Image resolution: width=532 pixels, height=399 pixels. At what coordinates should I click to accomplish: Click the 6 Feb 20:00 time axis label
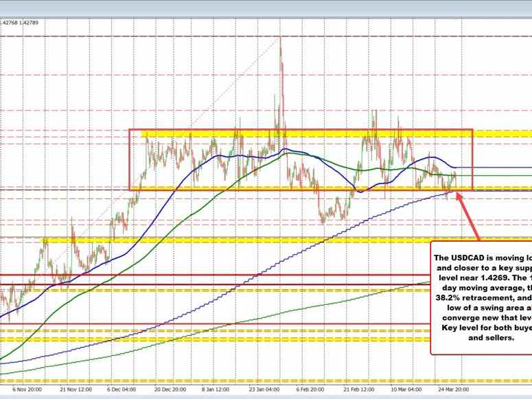click(x=310, y=389)
